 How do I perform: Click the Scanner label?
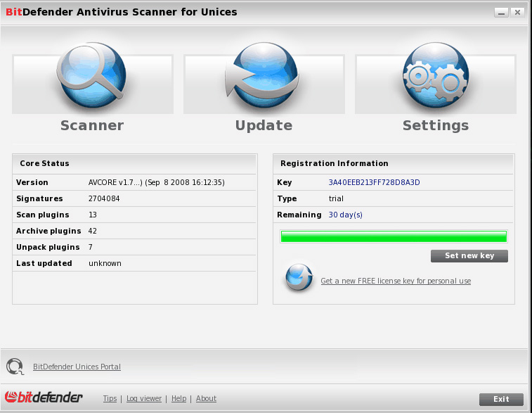click(x=92, y=125)
